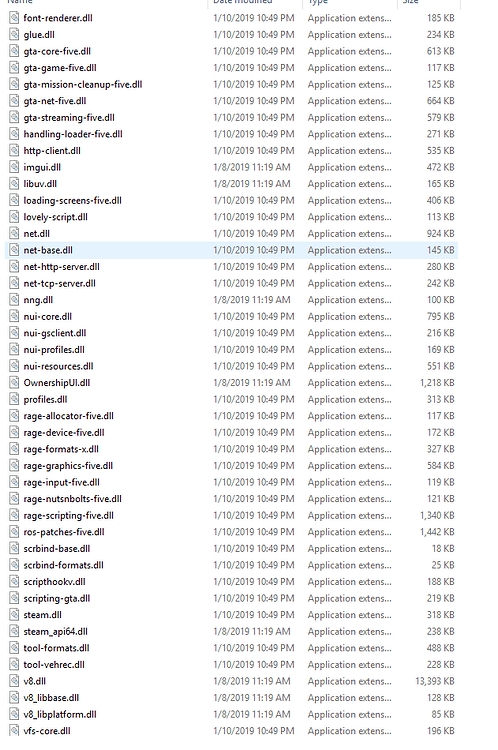Click the vfs-core.dll file icon

(x=14, y=731)
